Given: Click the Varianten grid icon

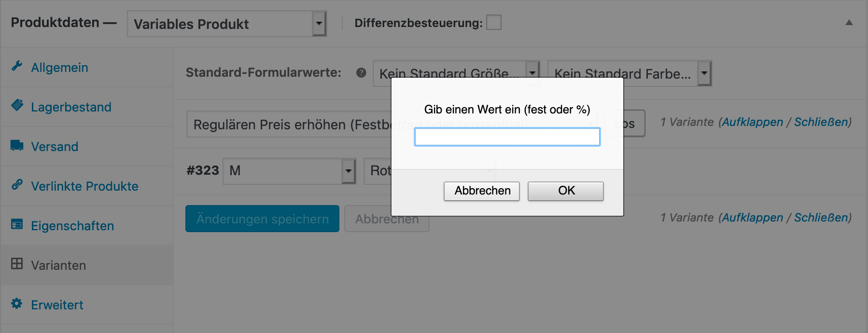Looking at the screenshot, I should pyautogui.click(x=17, y=264).
